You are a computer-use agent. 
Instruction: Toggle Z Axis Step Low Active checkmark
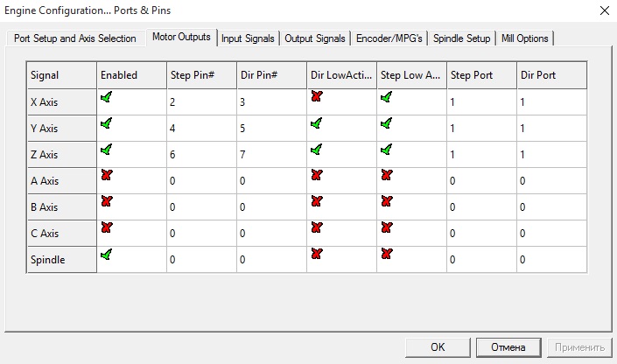[387, 150]
